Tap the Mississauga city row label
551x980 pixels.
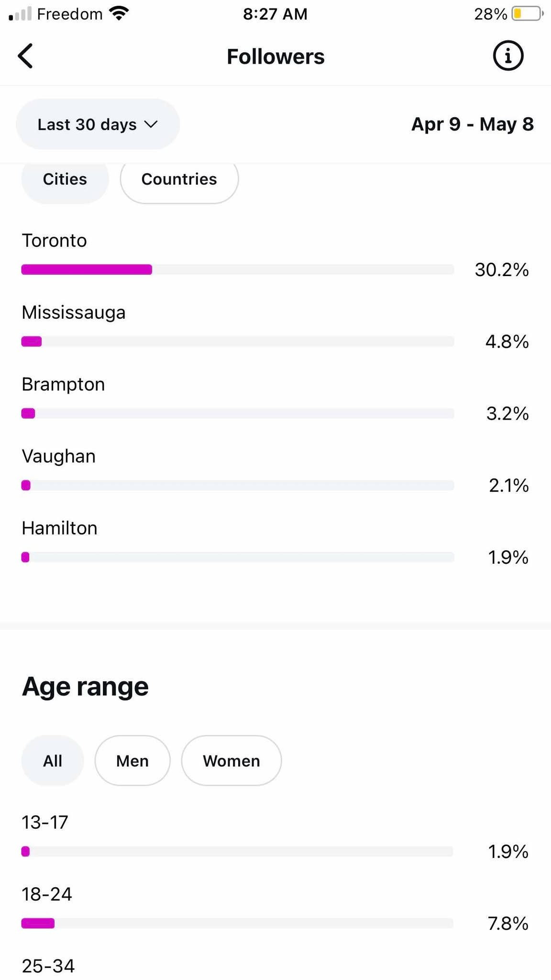pyautogui.click(x=74, y=312)
